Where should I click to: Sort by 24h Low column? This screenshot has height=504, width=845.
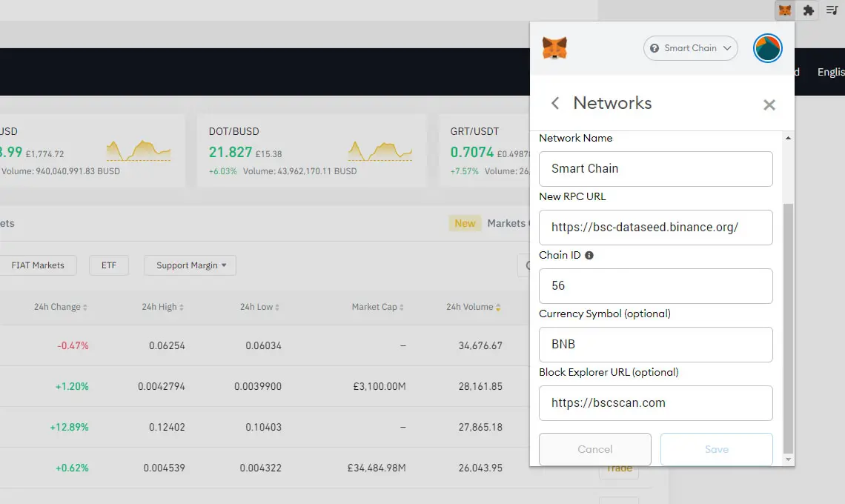coord(259,307)
